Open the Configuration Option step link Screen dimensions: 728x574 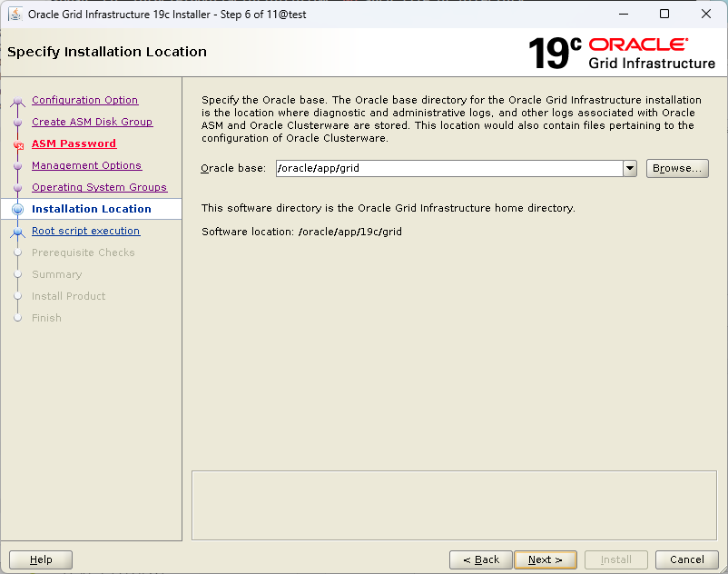pyautogui.click(x=85, y=100)
